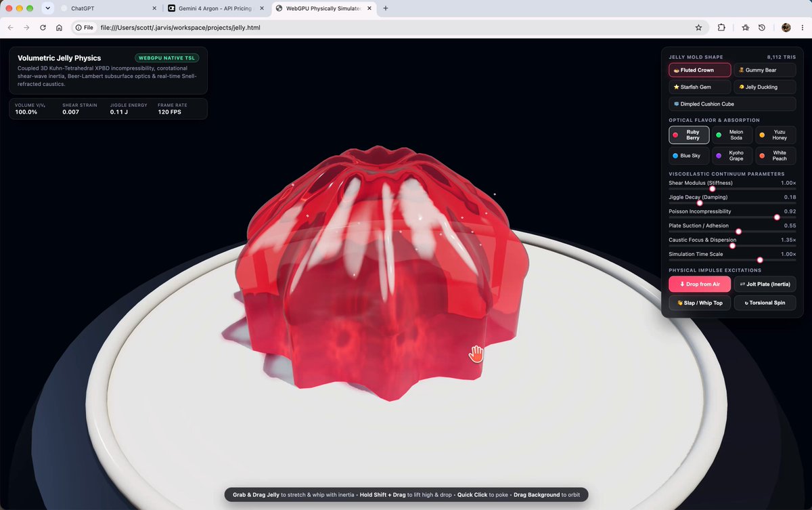This screenshot has height=510, width=812.
Task: Close the ChatGPT tab
Action: click(154, 8)
